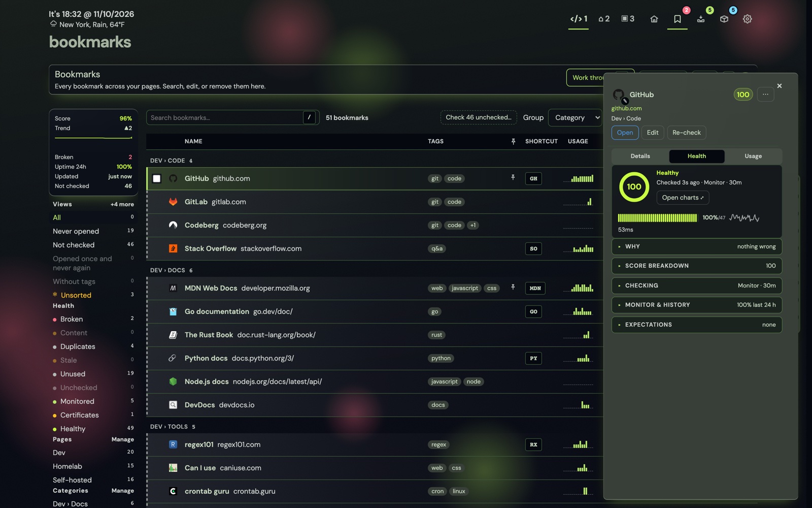The height and width of the screenshot is (508, 812).
Task: Click the pin icon on MDN Web Docs row
Action: 513,288
